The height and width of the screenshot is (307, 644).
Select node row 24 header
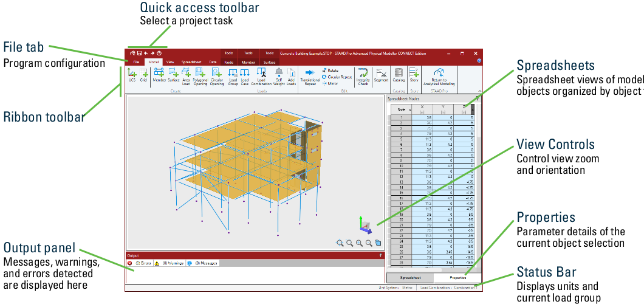click(401, 241)
